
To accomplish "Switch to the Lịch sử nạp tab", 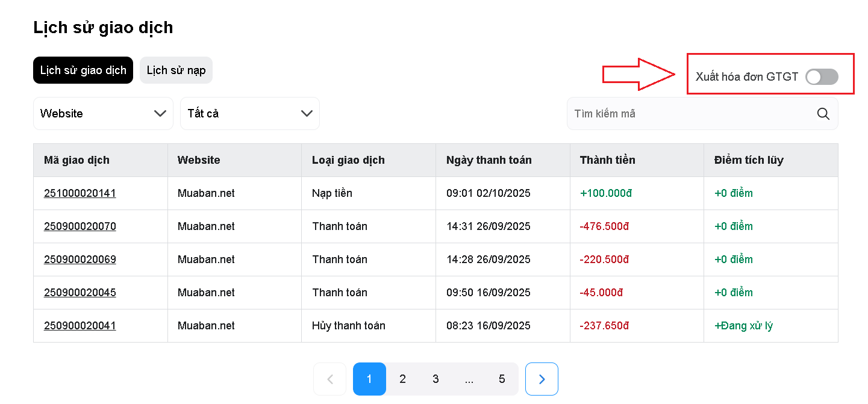I will click(x=176, y=70).
